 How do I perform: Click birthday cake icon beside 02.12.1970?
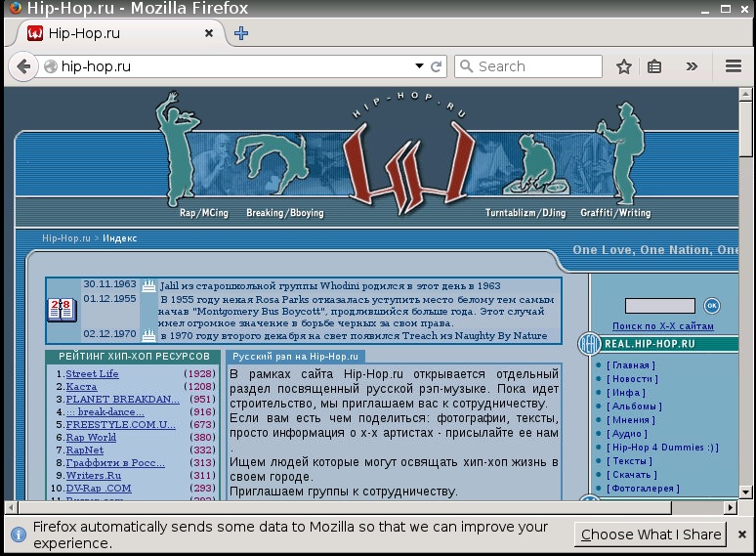point(149,335)
